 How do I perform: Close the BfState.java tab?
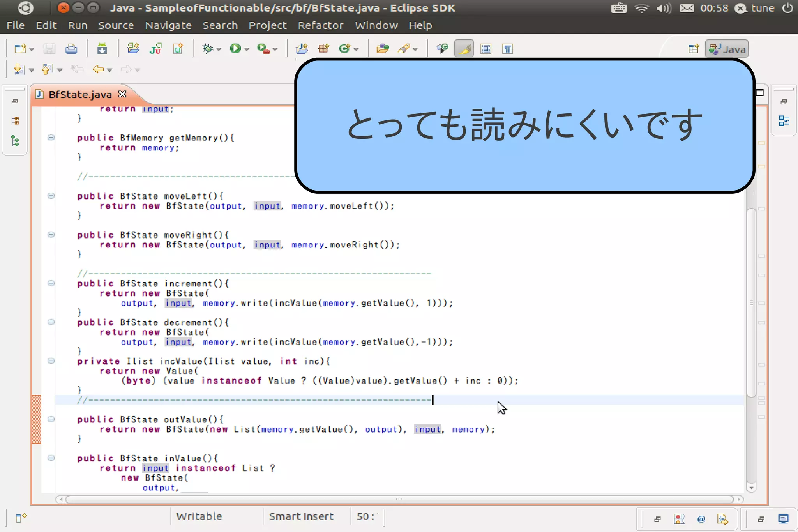click(x=122, y=94)
